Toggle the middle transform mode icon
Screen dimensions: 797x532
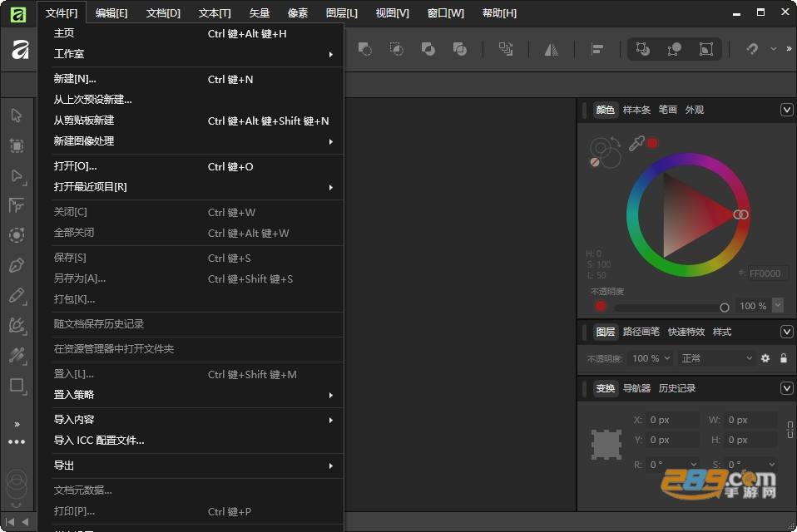(675, 49)
